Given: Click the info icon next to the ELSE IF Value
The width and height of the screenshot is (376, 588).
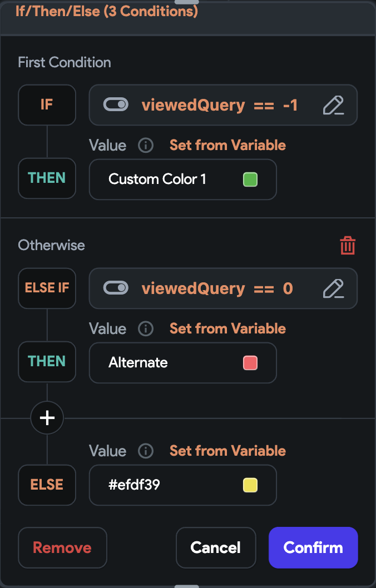Looking at the screenshot, I should (x=145, y=328).
